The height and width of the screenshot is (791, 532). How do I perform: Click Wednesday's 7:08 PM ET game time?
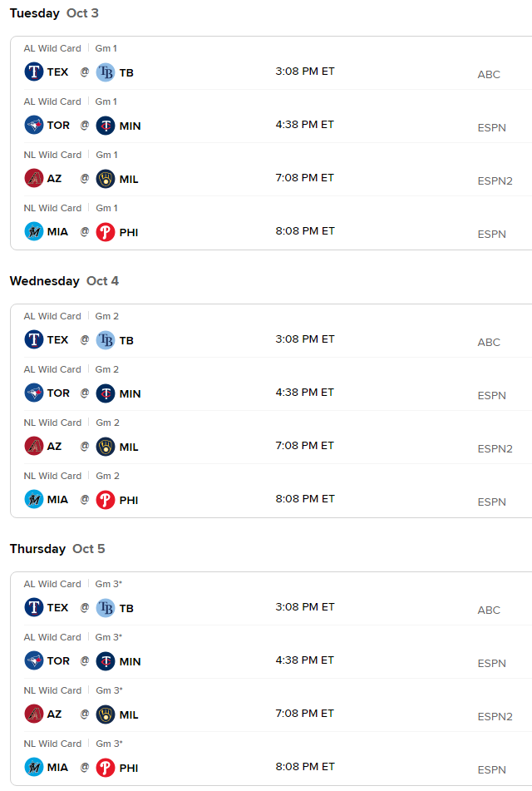coord(304,446)
